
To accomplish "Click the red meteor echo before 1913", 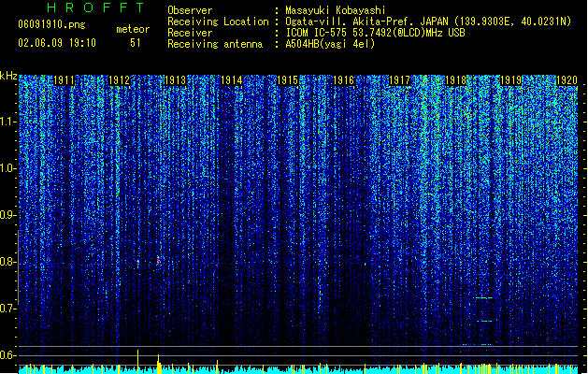I will (158, 260).
